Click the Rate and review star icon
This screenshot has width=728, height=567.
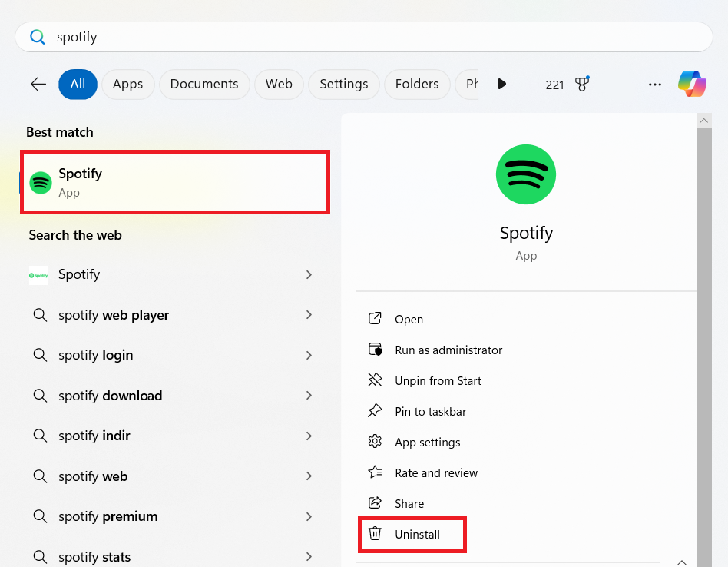tap(375, 472)
